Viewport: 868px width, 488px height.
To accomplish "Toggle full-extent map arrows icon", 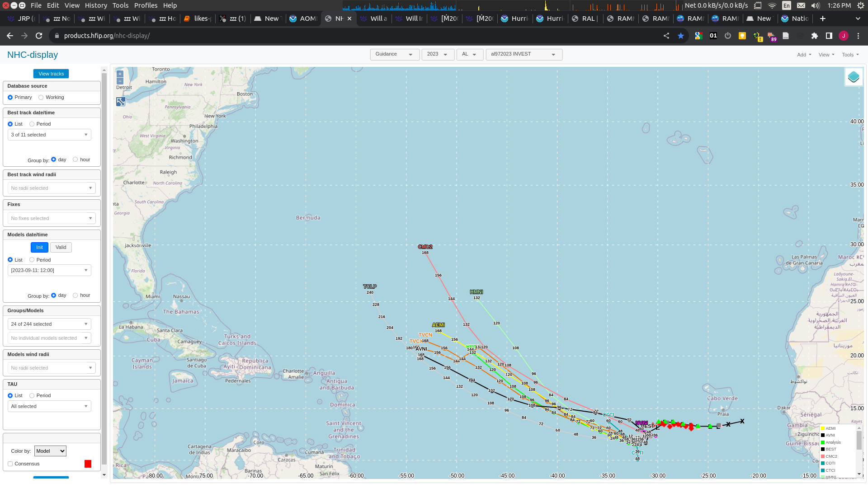I will click(x=121, y=102).
